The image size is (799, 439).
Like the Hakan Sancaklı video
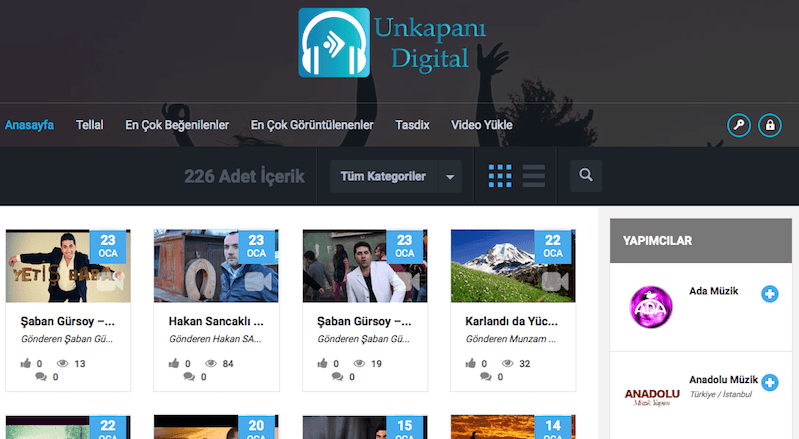pyautogui.click(x=174, y=363)
